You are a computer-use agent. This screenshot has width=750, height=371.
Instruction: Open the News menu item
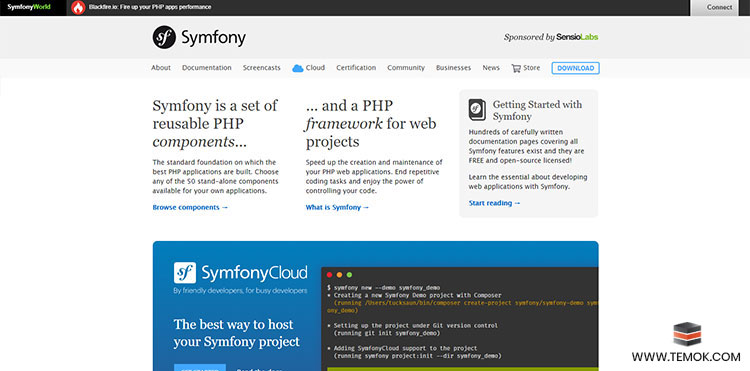coord(491,68)
